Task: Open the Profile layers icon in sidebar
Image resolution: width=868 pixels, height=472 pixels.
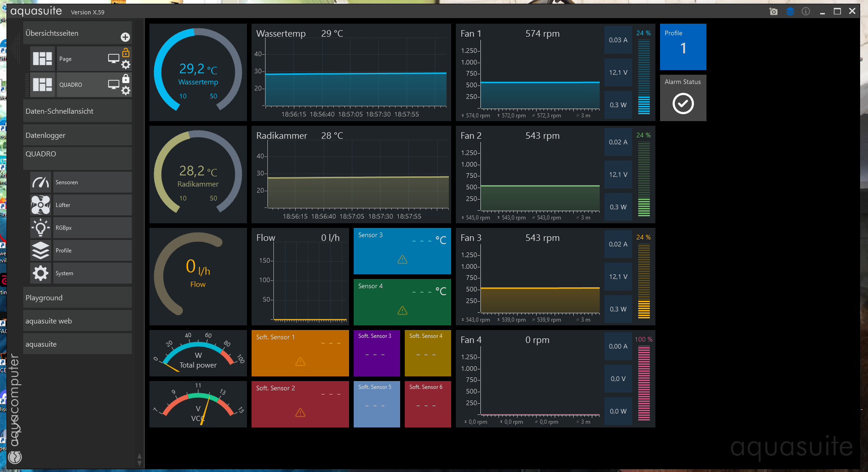Action: [41, 251]
